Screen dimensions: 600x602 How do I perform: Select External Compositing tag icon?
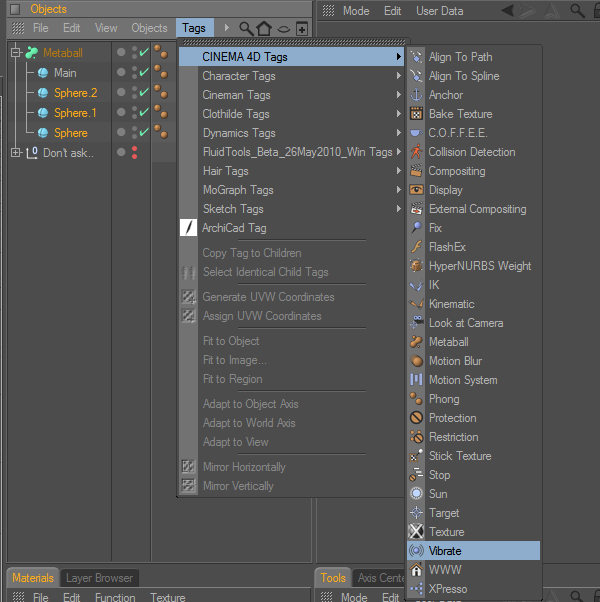(x=416, y=209)
